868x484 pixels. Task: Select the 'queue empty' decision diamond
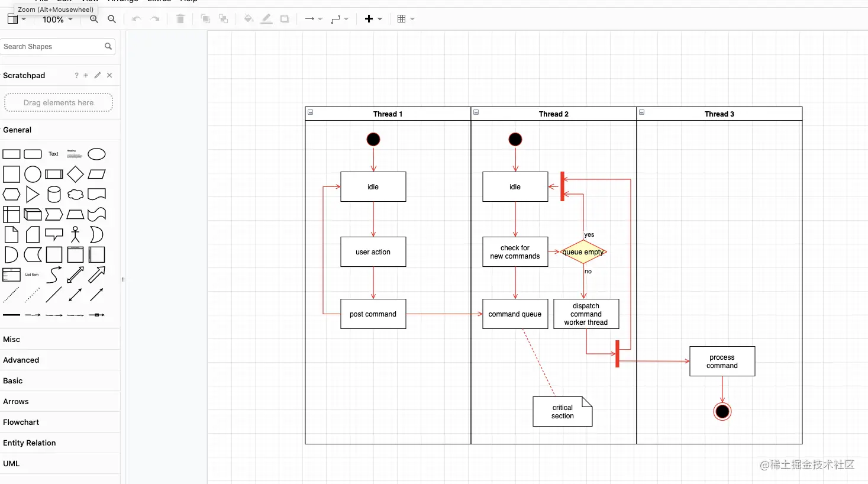pos(583,252)
